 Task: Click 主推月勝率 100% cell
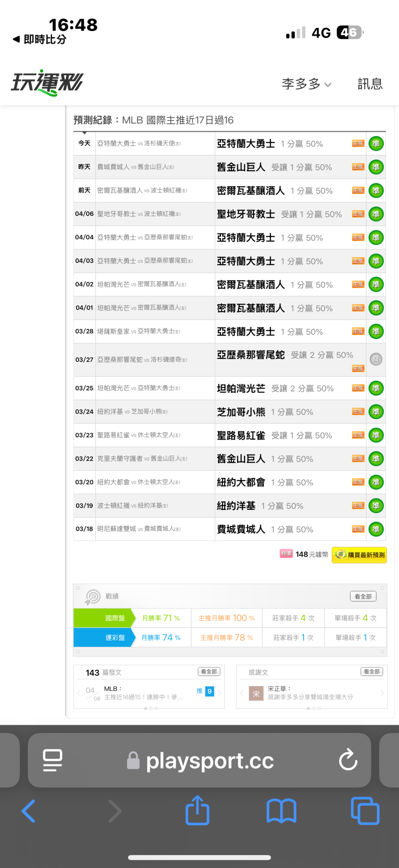(226, 618)
